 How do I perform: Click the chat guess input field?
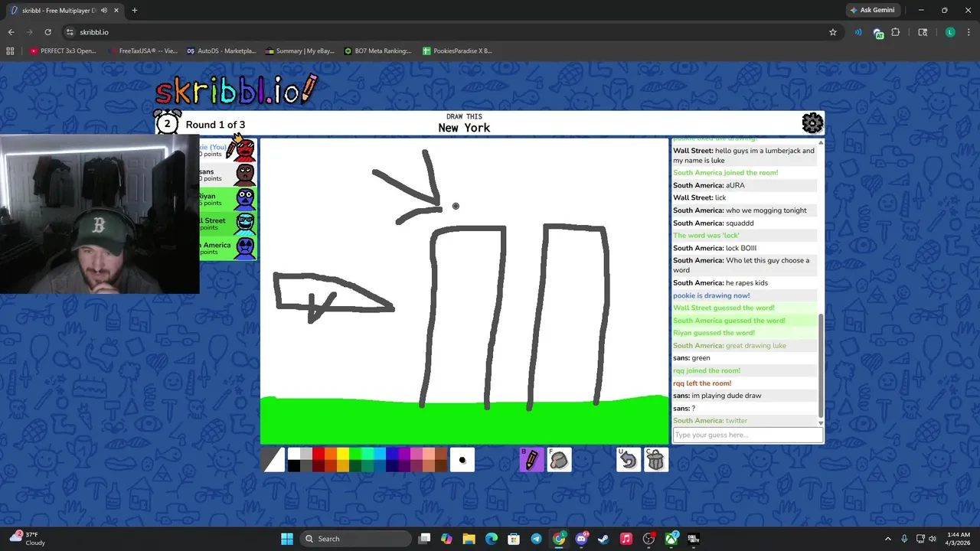click(748, 435)
